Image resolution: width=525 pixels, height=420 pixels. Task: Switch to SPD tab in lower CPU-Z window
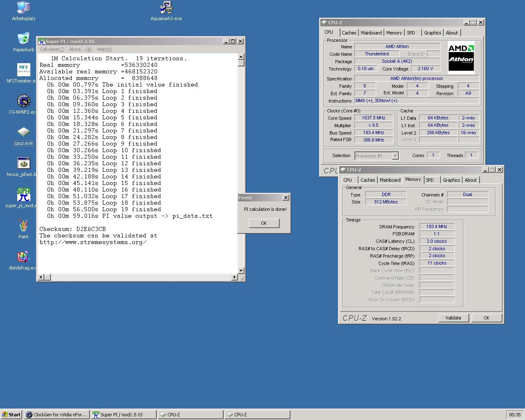coord(430,180)
